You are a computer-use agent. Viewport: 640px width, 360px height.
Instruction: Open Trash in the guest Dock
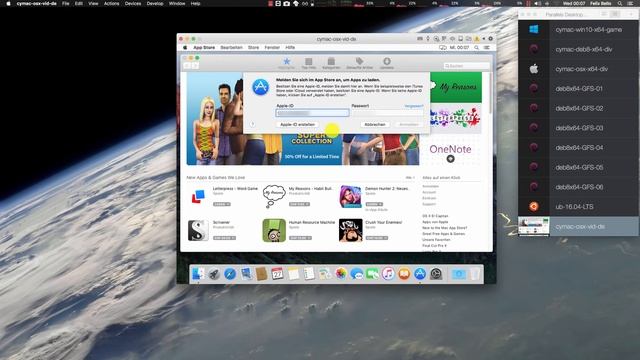[x=475, y=274]
